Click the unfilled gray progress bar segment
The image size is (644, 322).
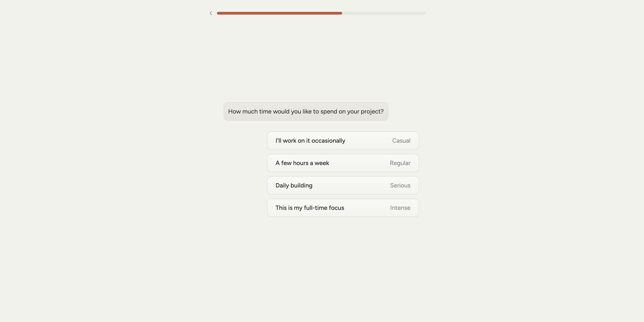(384, 13)
